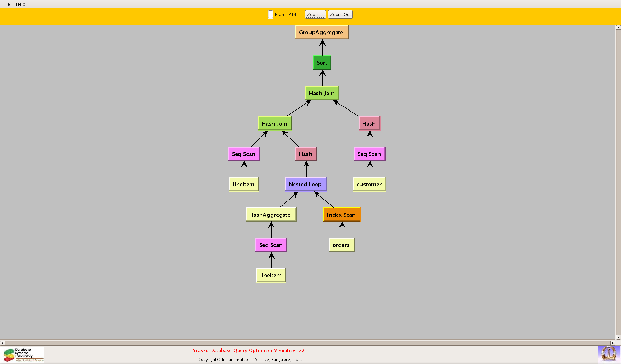The height and width of the screenshot is (364, 621).
Task: Click the horizontal scrollbar left arrow
Action: pyautogui.click(x=3, y=343)
